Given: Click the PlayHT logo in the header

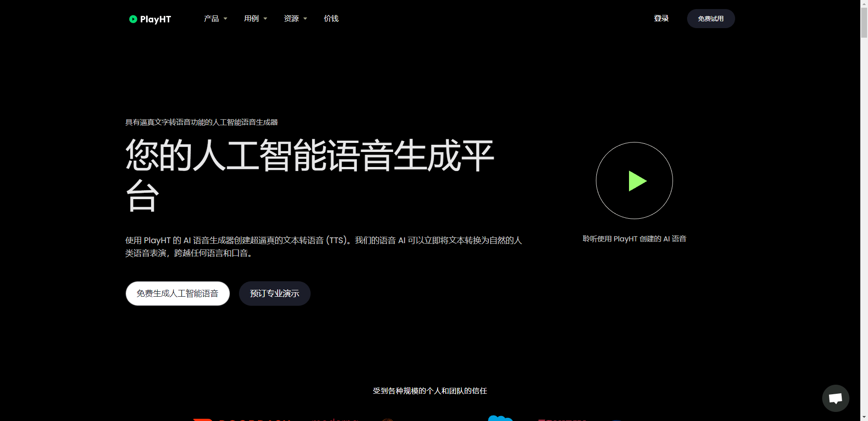Looking at the screenshot, I should (x=150, y=19).
